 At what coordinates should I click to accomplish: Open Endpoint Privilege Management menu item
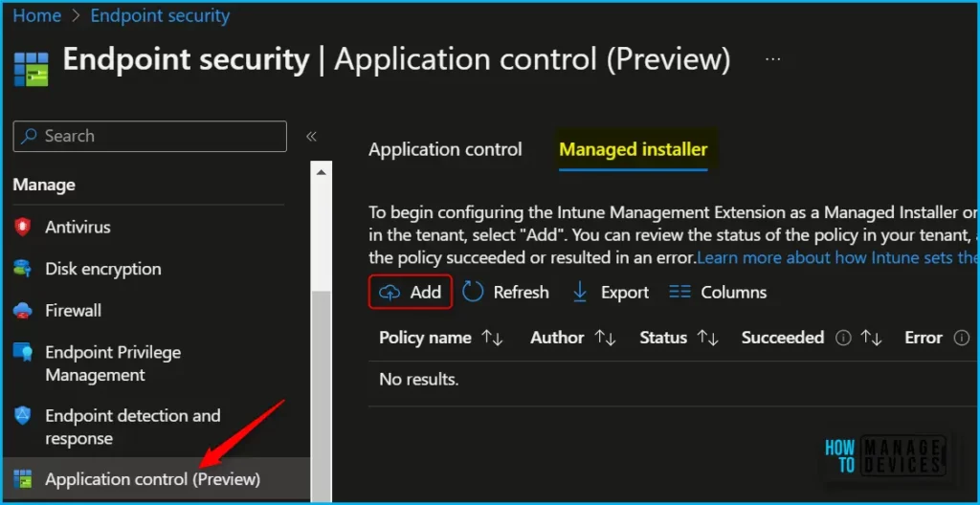click(x=113, y=363)
